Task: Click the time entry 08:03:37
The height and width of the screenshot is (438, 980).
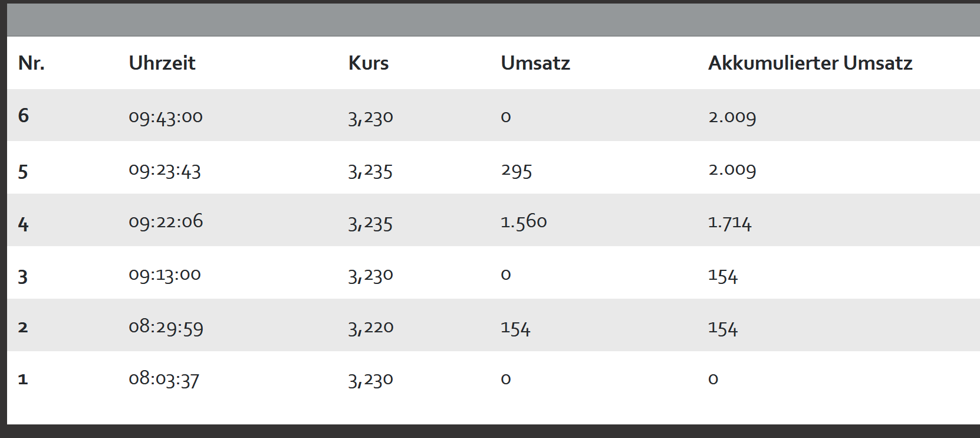Action: (164, 379)
